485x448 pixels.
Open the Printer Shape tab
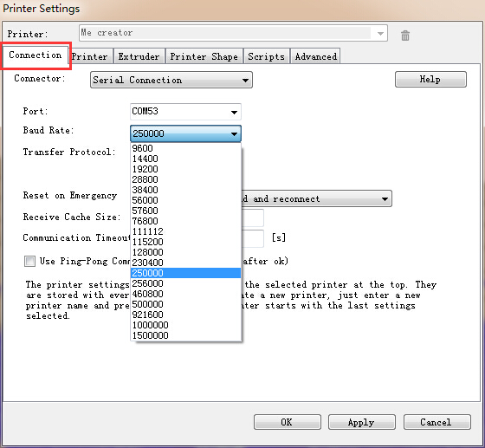coord(204,56)
